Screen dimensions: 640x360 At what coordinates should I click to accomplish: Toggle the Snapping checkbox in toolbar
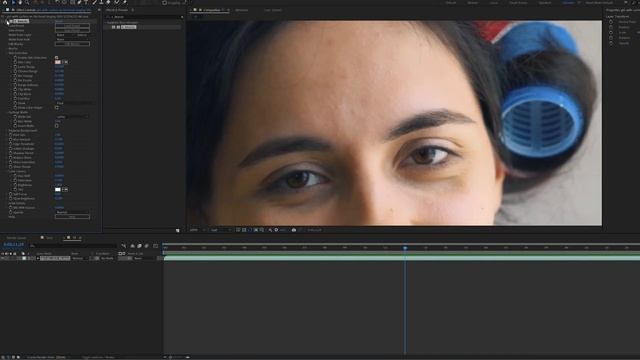[164, 2]
